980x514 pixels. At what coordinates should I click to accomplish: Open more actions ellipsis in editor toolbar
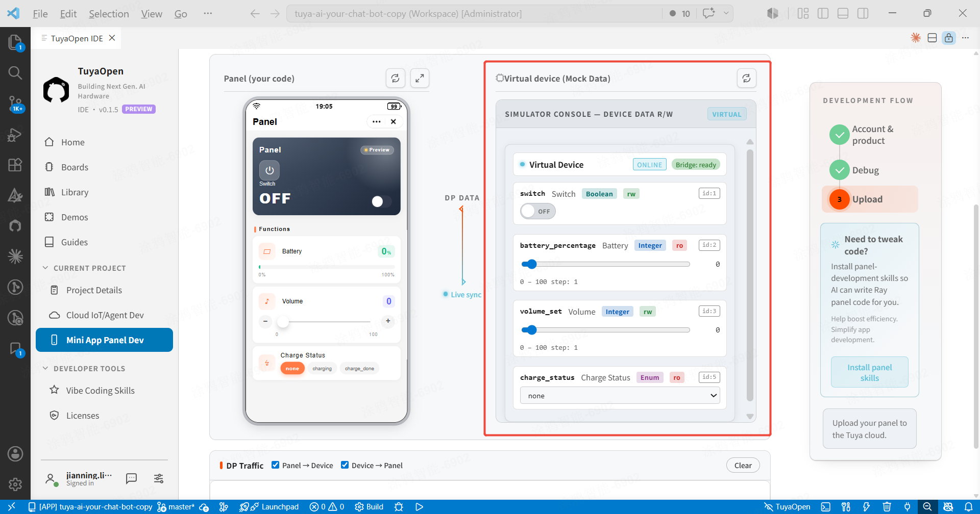pyautogui.click(x=965, y=38)
